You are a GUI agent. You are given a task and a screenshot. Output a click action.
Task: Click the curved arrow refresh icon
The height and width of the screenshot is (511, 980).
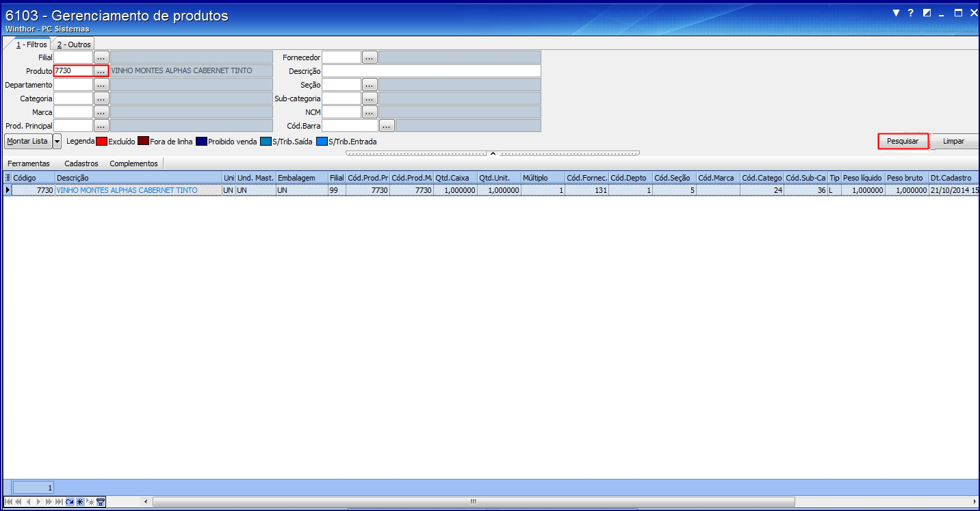pos(70,502)
